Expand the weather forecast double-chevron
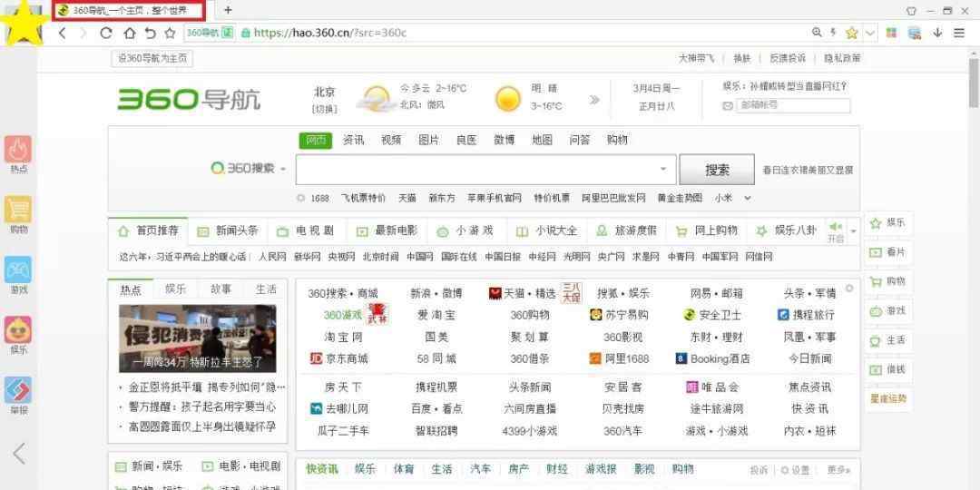 click(594, 100)
